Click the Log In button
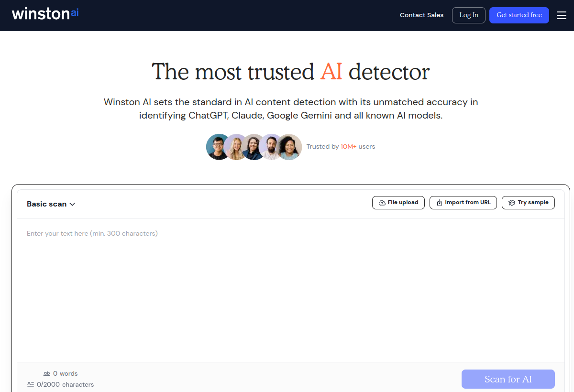This screenshot has height=392, width=574. (x=469, y=15)
